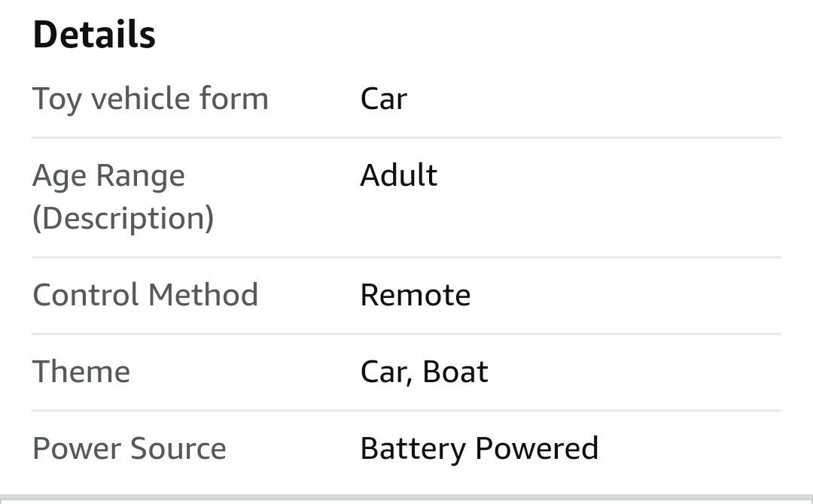
Task: Click divider line below Theme row
Action: [406, 411]
